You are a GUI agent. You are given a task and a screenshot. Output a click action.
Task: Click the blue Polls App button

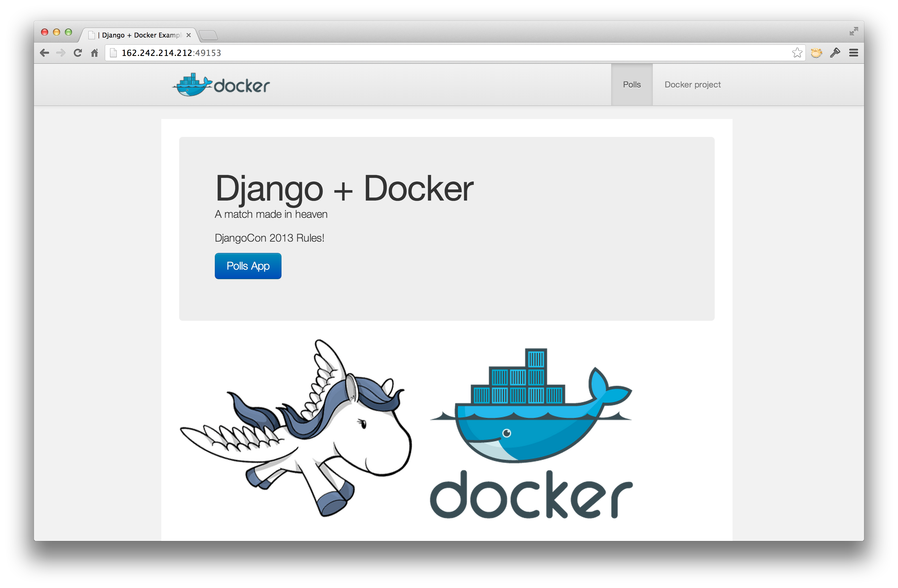[248, 266]
